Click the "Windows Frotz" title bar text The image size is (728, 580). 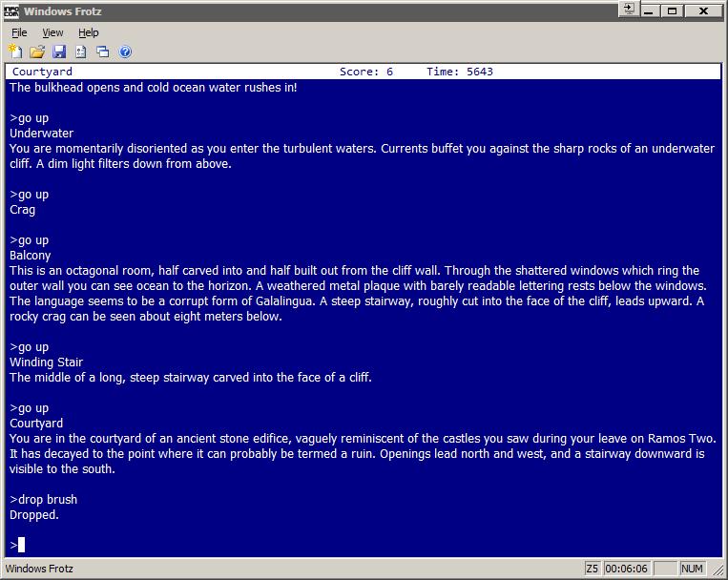(63, 11)
